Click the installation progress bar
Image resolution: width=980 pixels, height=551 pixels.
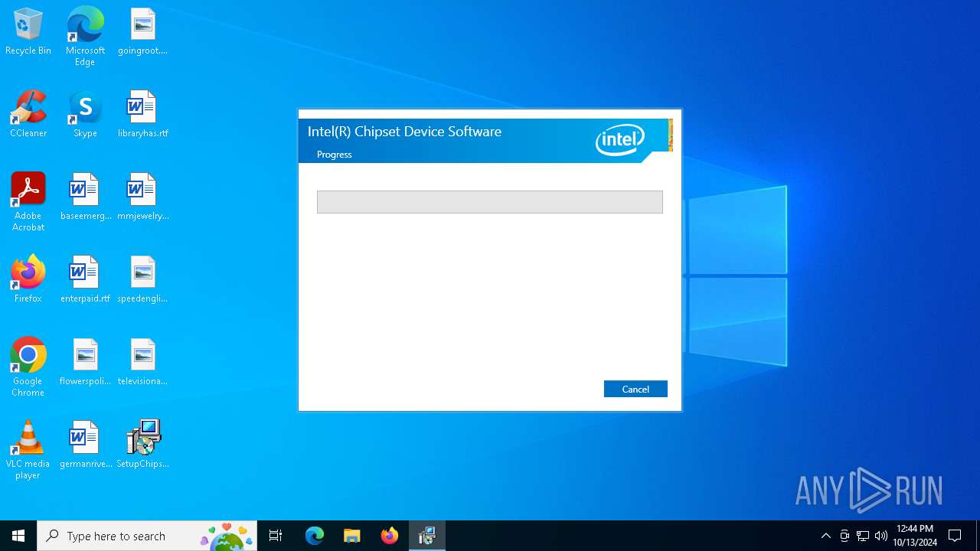tap(490, 202)
